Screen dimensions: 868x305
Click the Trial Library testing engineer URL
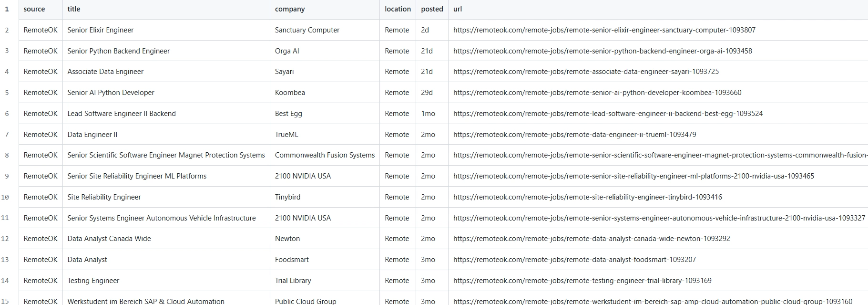point(582,281)
